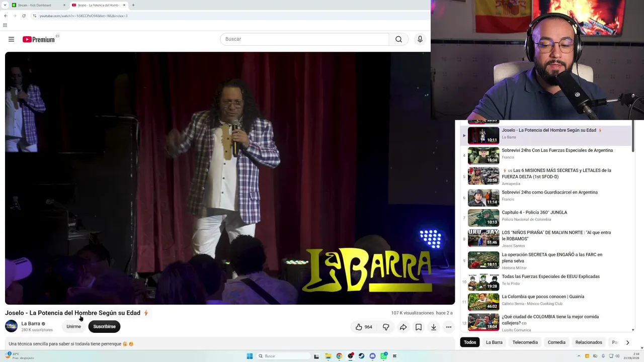Play Sobreviví 24hs como Guardiacárcel thumbnail

484,198
